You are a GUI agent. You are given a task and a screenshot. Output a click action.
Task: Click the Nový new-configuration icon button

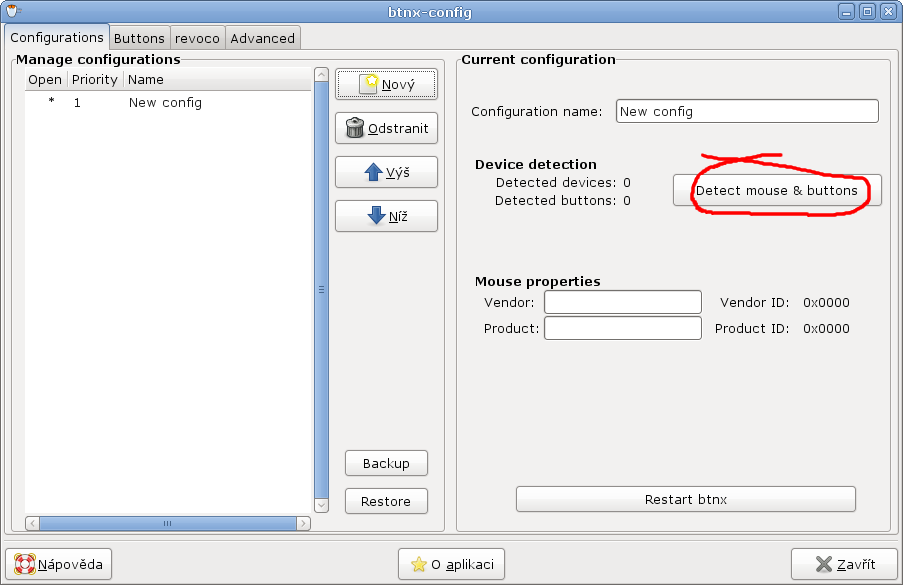coord(386,85)
